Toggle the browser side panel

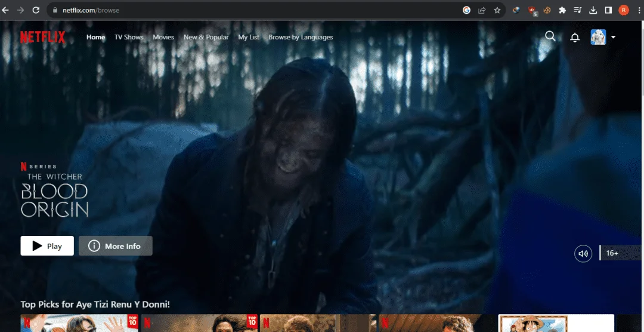608,10
